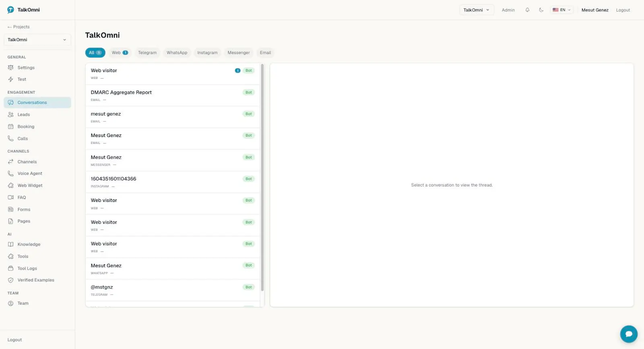Click the Channels arrows icon
644x349 pixels.
11,162
